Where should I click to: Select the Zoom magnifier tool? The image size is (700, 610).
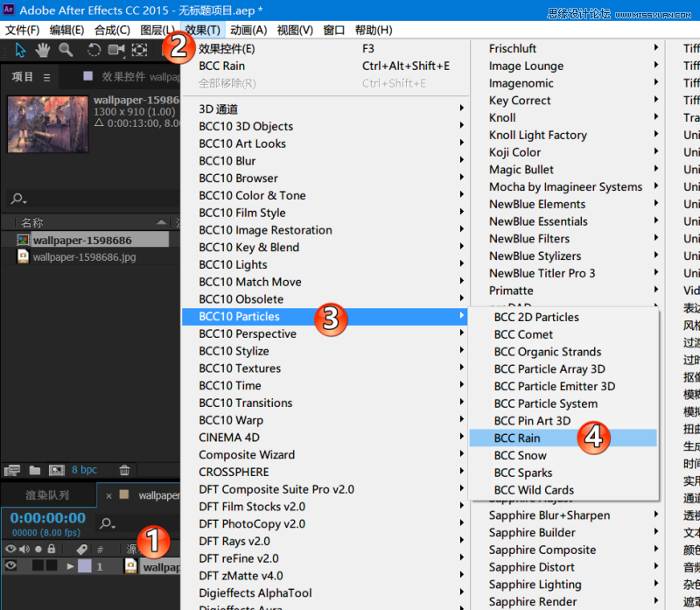(66, 50)
